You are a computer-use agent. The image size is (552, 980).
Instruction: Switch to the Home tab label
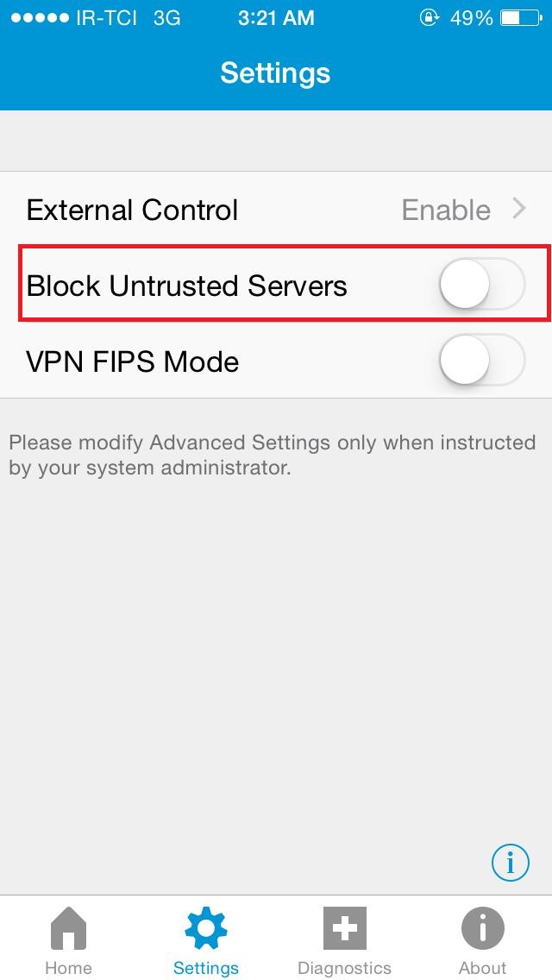[x=68, y=968]
